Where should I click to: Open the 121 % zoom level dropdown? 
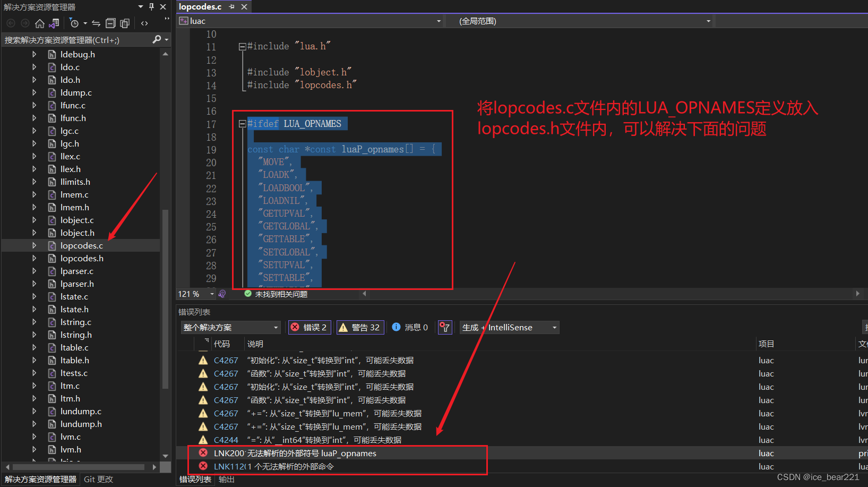[212, 294]
